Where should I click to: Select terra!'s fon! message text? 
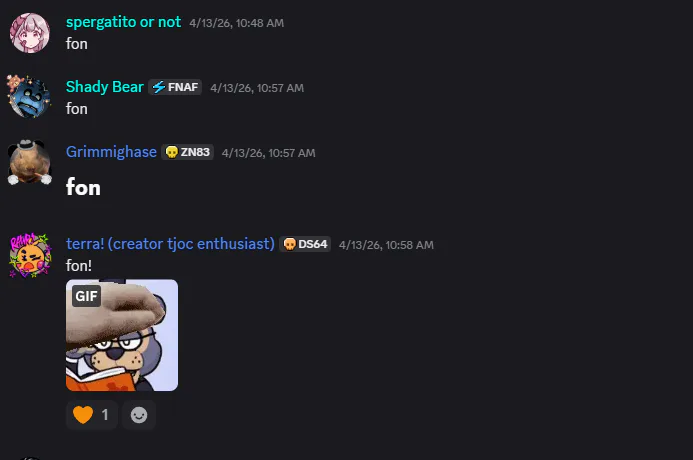(79, 266)
